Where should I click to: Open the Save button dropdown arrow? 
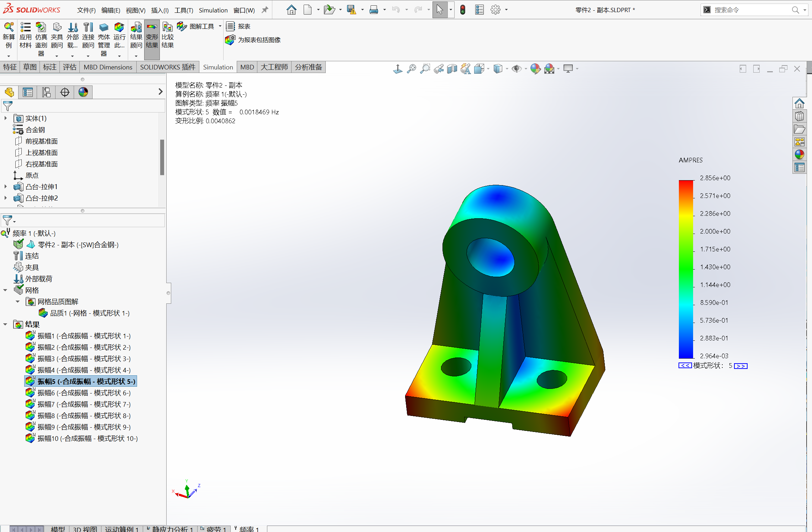362,10
